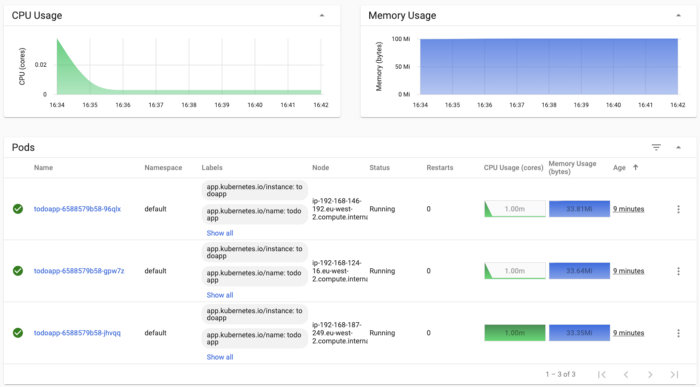Open actions menu for todoapp-6588579b58-gpw7z pod

(x=678, y=271)
